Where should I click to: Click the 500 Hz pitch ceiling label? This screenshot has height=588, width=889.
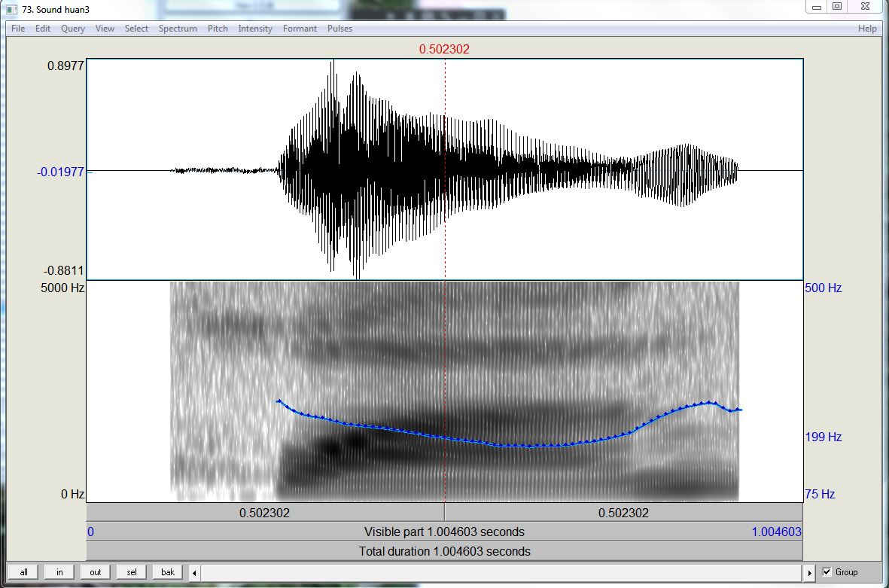tap(824, 288)
